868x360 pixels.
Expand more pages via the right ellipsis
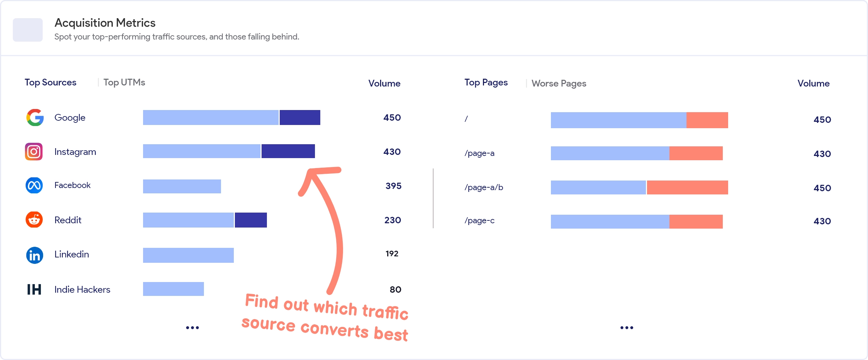pyautogui.click(x=627, y=328)
